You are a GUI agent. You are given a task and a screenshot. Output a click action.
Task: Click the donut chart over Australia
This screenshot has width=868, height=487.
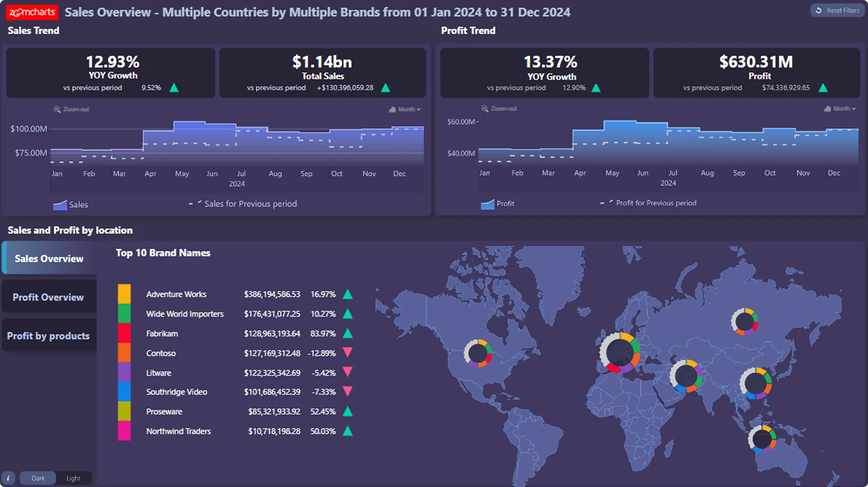click(x=761, y=439)
